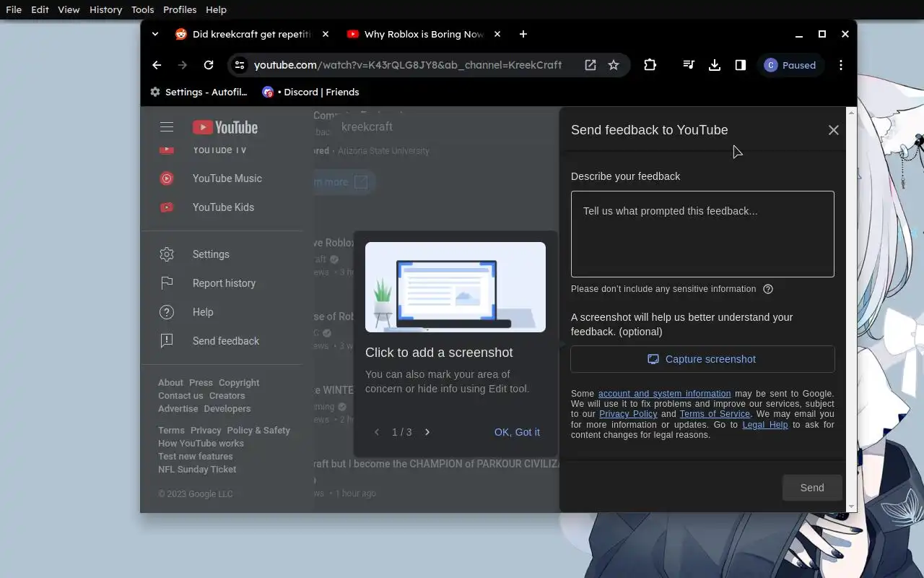Click the Send feedback exclamation icon

pos(167,341)
